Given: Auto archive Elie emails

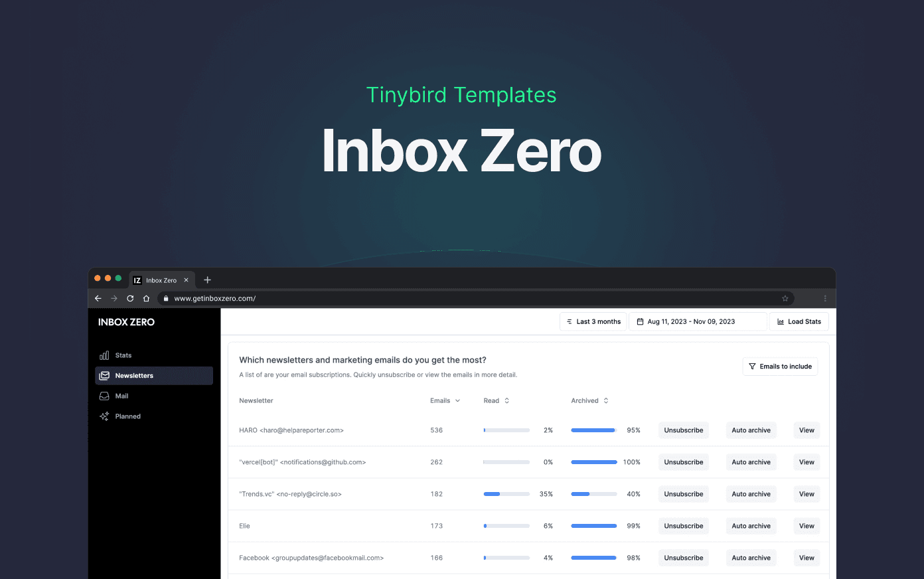Looking at the screenshot, I should pos(751,526).
